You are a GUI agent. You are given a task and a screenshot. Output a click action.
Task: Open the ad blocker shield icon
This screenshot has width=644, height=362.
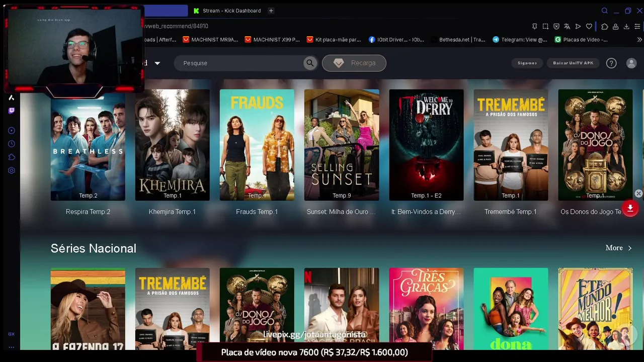tap(556, 26)
